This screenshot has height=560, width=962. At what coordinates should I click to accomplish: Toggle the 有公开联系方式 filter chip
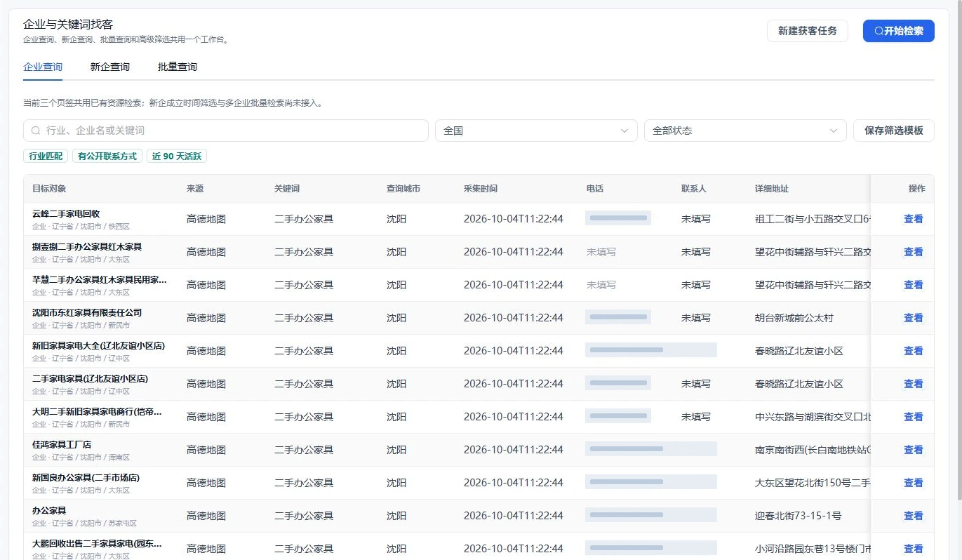[107, 156]
